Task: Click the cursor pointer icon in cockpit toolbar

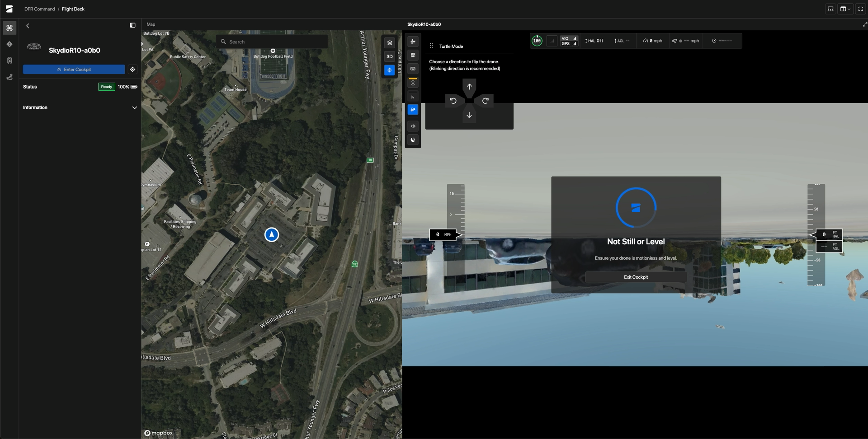Action: (x=413, y=97)
